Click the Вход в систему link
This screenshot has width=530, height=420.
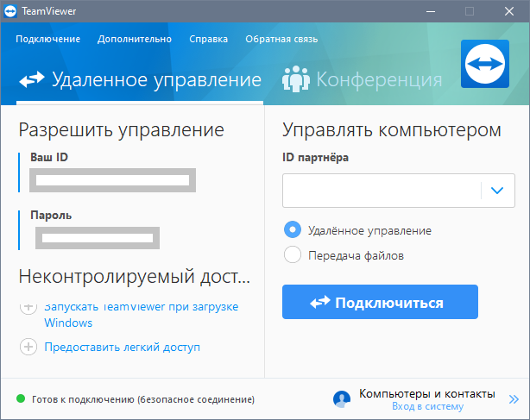(427, 406)
